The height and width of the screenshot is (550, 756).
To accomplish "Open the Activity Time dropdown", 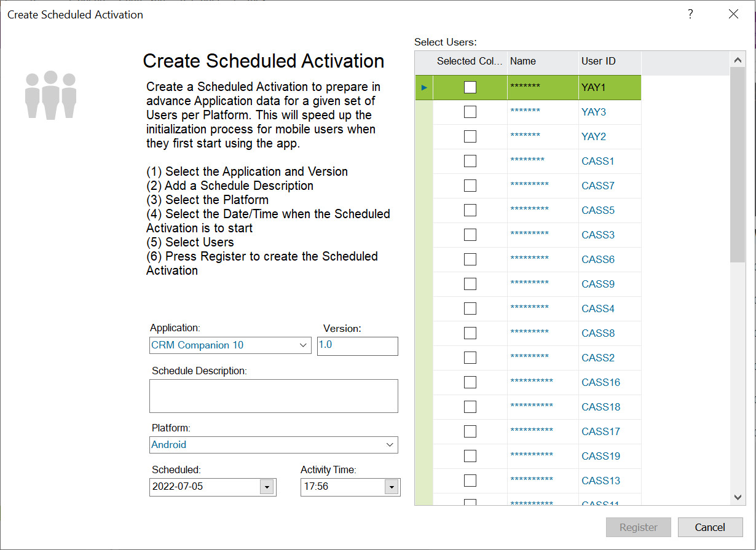I will [x=392, y=487].
